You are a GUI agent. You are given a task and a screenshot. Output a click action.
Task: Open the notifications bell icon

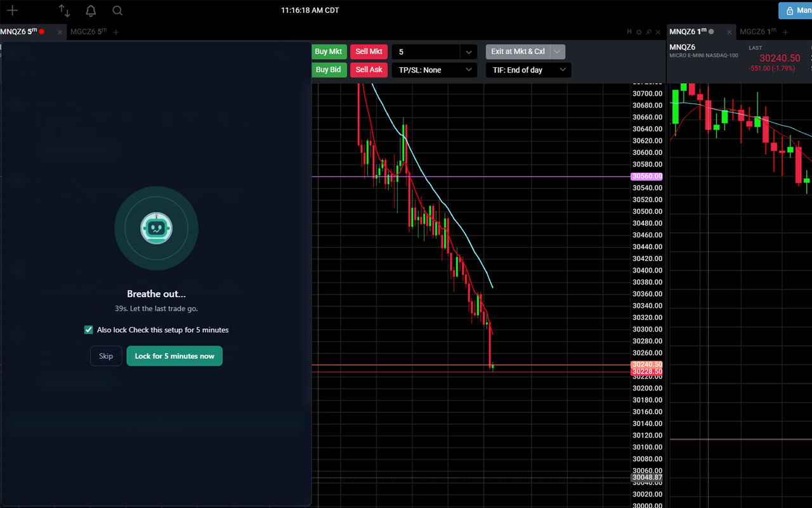(x=91, y=10)
